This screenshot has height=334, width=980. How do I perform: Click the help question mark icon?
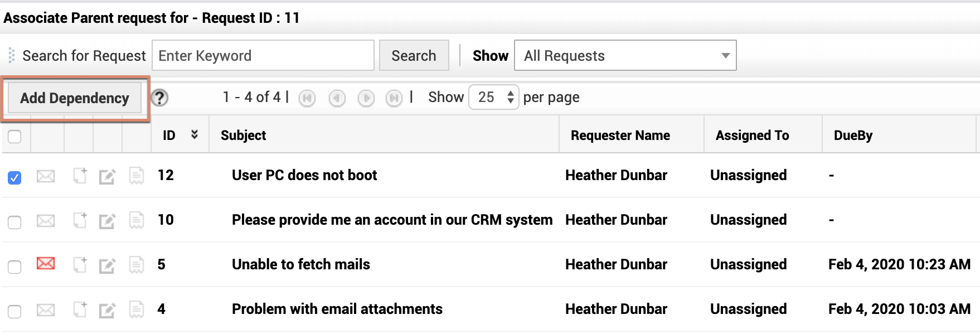pos(159,98)
